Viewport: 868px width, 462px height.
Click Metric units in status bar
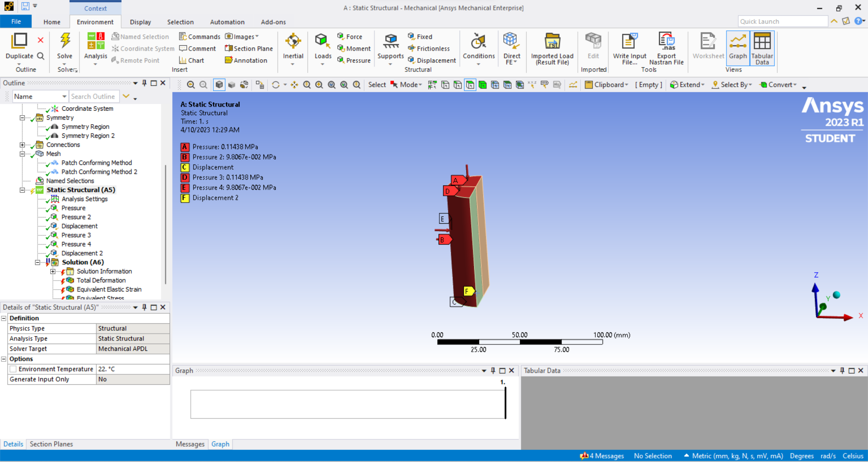[x=733, y=456]
